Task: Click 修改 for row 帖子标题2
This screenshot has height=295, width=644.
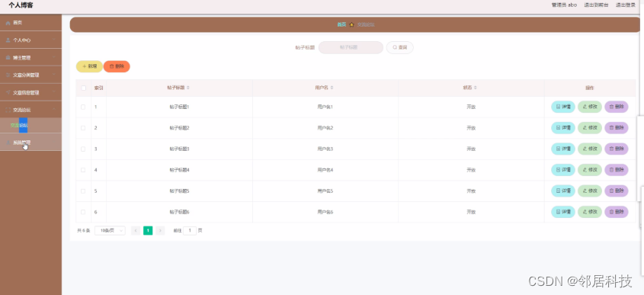Action: (590, 128)
